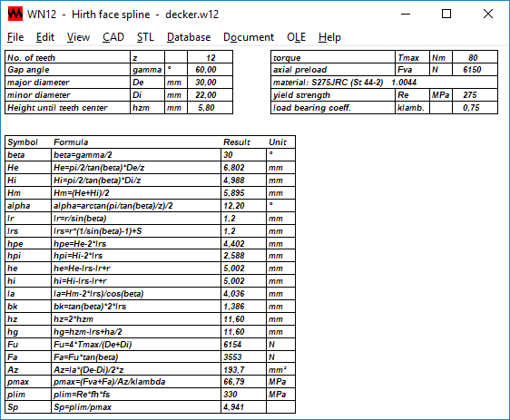Viewport: 510px width, 420px height.
Task: Maximize the WN12 window
Action: tap(446, 14)
